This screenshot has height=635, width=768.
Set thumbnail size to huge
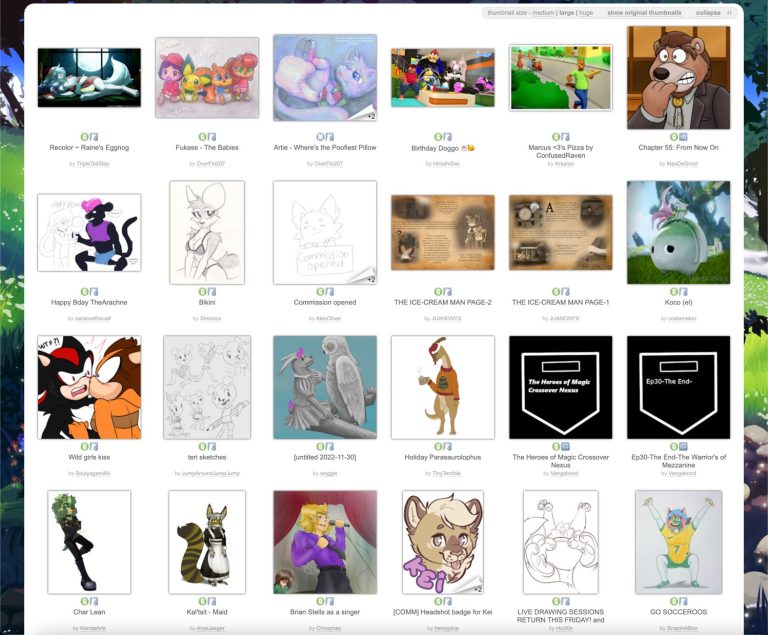586,13
